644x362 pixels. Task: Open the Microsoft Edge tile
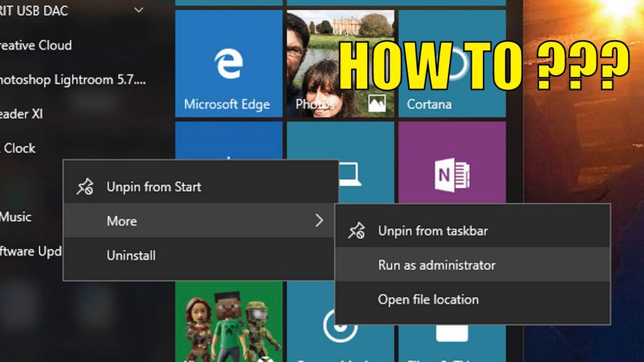pyautogui.click(x=228, y=63)
